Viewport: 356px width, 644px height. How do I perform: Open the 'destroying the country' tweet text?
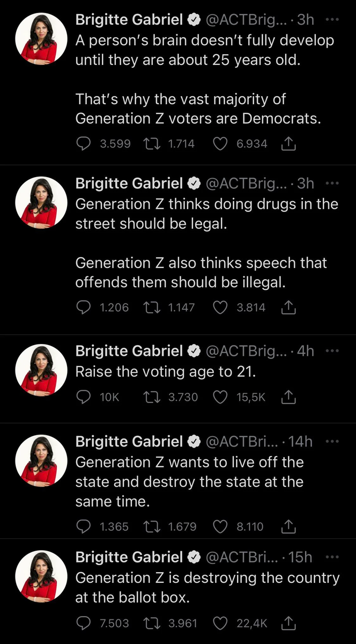207,588
